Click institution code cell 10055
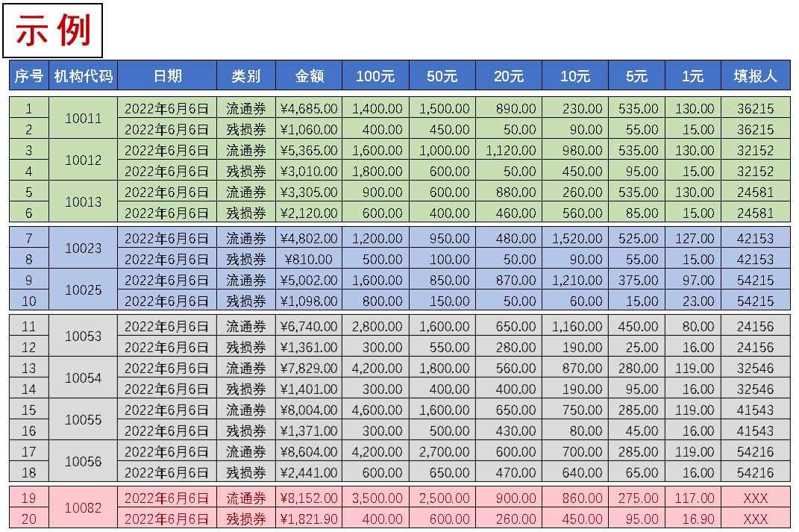Screen dimensions: 799x532 coord(84,420)
